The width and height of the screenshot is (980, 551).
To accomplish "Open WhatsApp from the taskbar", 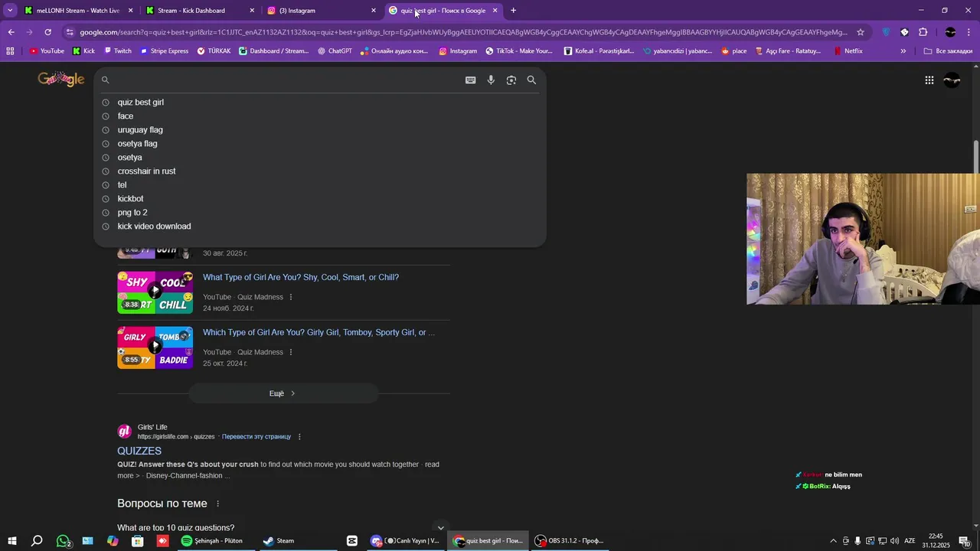I will tap(63, 540).
